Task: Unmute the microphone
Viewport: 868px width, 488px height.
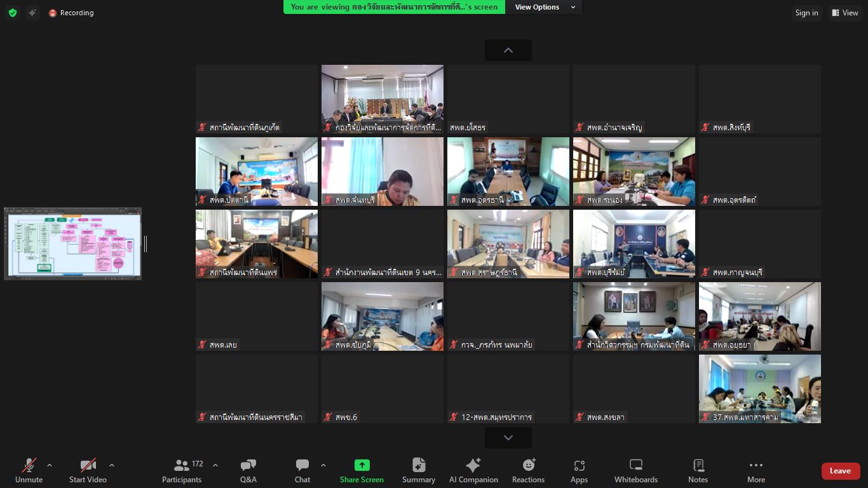Action: pos(29,471)
